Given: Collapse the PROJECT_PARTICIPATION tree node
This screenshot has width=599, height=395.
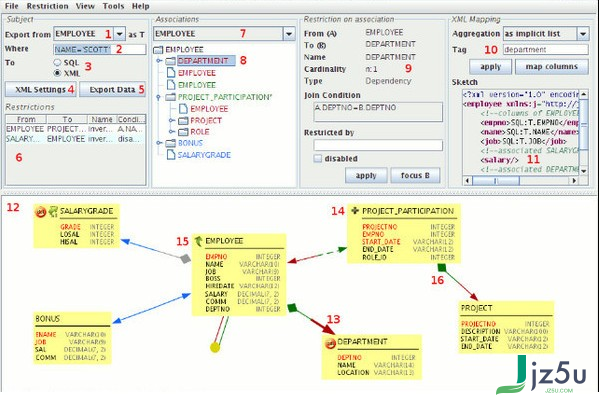Looking at the screenshot, I should 159,97.
